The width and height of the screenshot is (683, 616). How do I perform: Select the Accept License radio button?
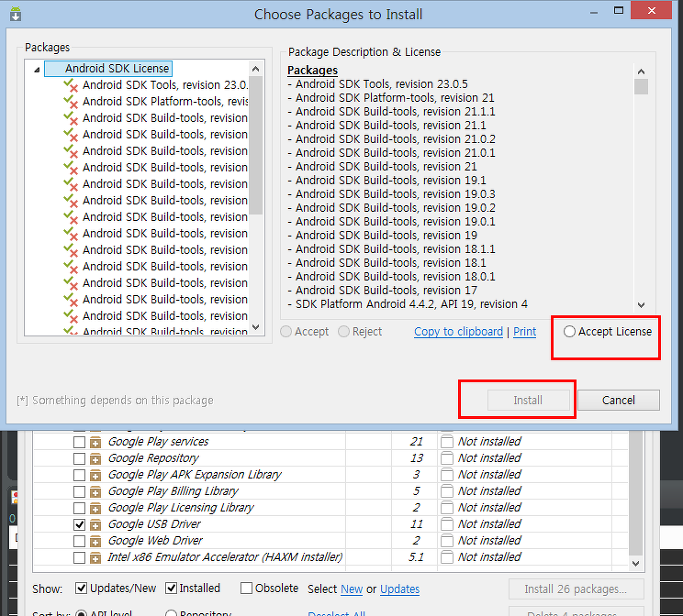[570, 332]
